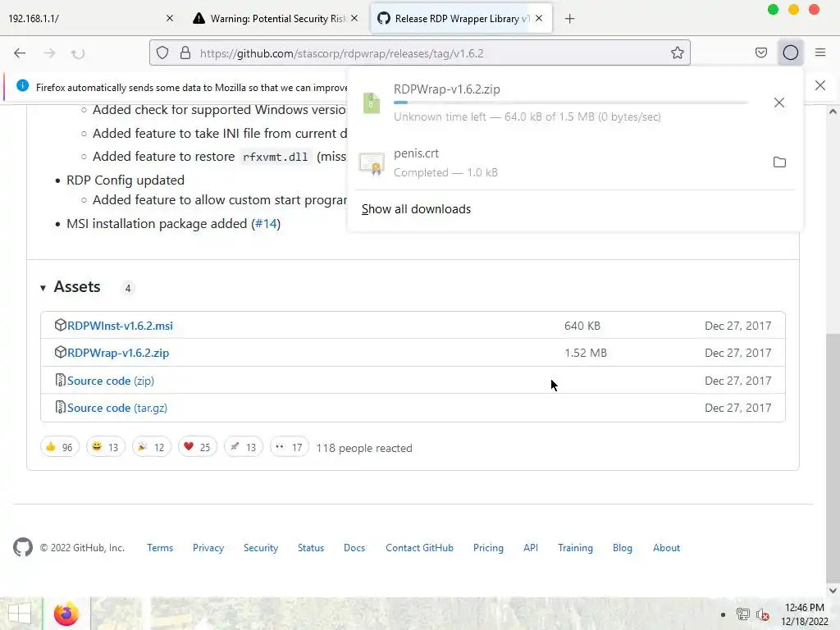840x630 pixels.
Task: React with the heart emoji
Action: click(197, 447)
